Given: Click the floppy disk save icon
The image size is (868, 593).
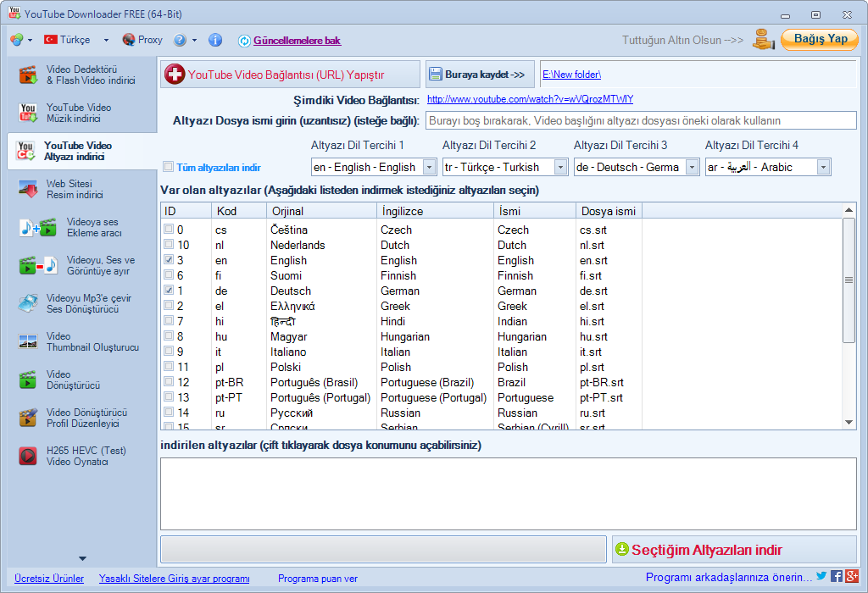Looking at the screenshot, I should (x=436, y=75).
